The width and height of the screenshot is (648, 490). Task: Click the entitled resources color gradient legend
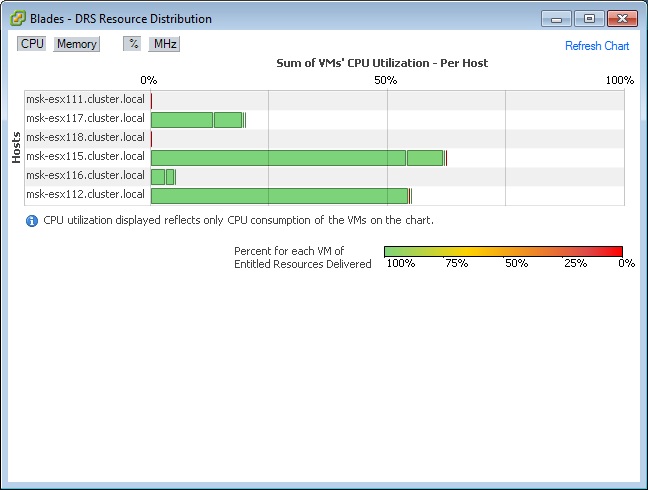coord(503,251)
